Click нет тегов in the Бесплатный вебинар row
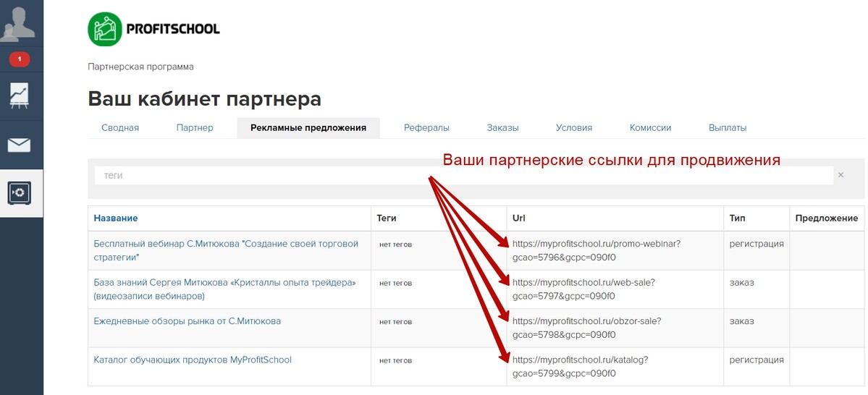 395,244
